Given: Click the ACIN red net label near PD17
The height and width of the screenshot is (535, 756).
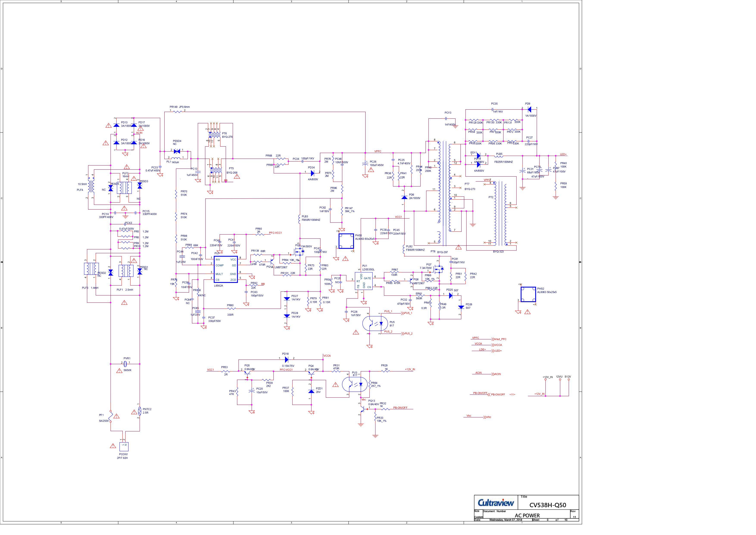Looking at the screenshot, I should pos(139,133).
